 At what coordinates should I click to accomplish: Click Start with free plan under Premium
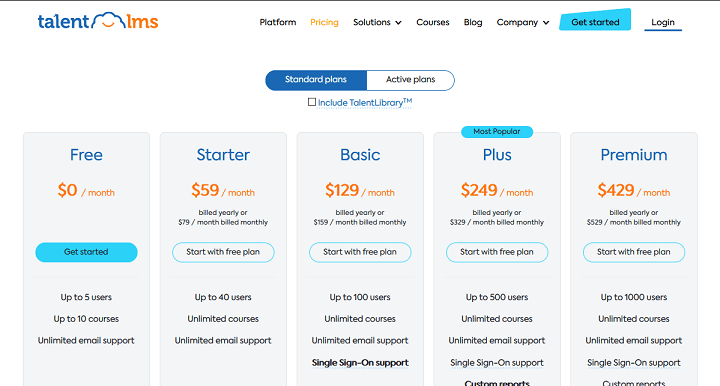click(x=634, y=252)
